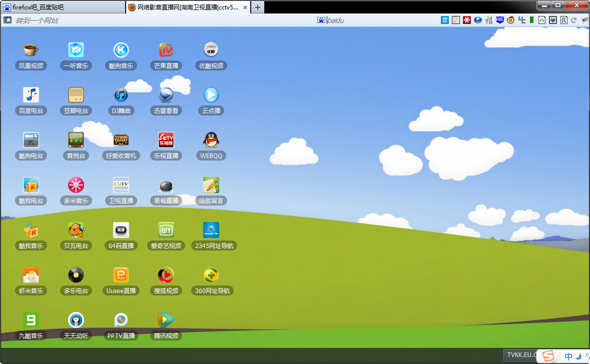This screenshot has width=590, height=364.
Task: Click moon icon in input method bar
Action: [x=578, y=356]
